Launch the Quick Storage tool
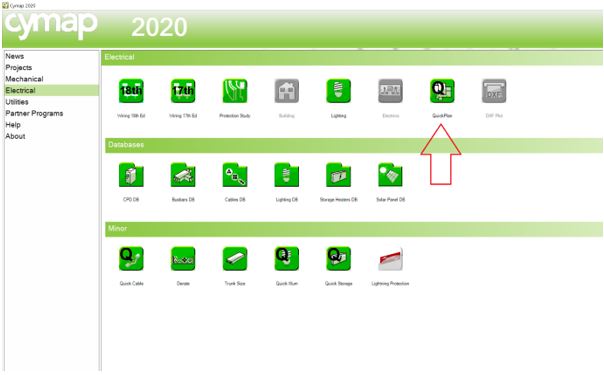Screen dimensions: 604x375 (x=339, y=259)
